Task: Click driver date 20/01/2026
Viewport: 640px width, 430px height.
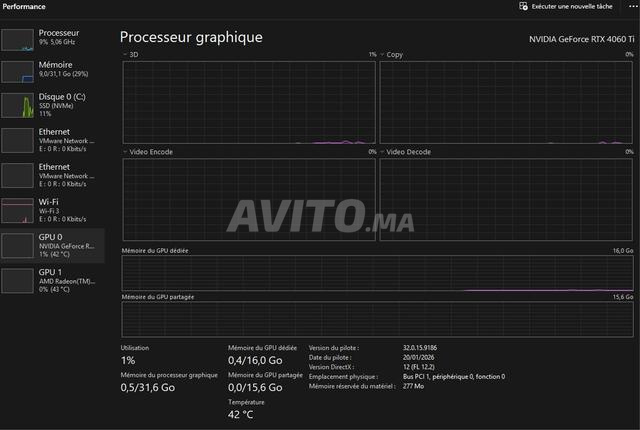Action: tap(418, 357)
